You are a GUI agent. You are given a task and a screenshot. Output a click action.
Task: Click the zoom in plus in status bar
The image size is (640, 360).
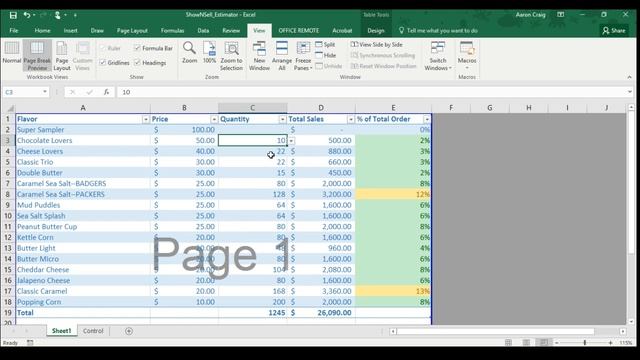coord(610,343)
